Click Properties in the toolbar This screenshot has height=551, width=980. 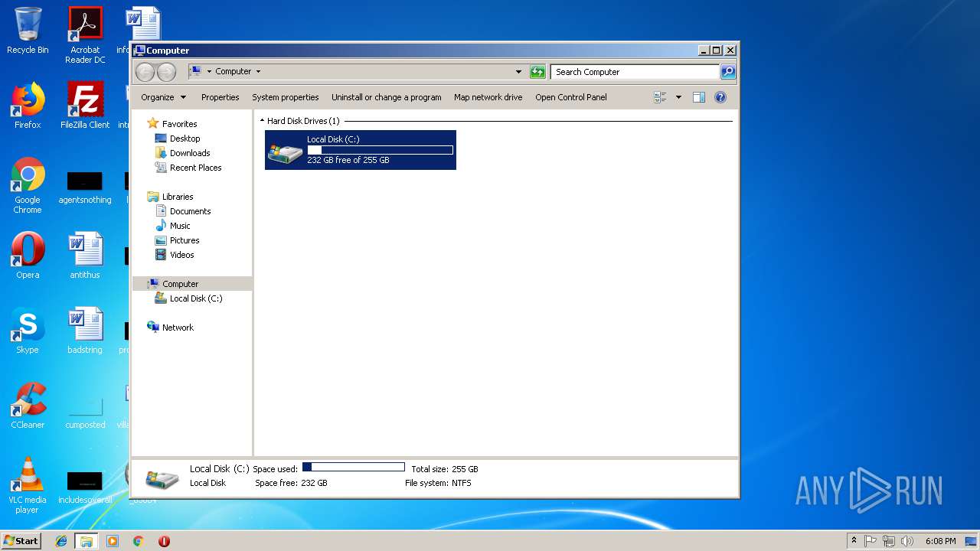click(x=220, y=97)
